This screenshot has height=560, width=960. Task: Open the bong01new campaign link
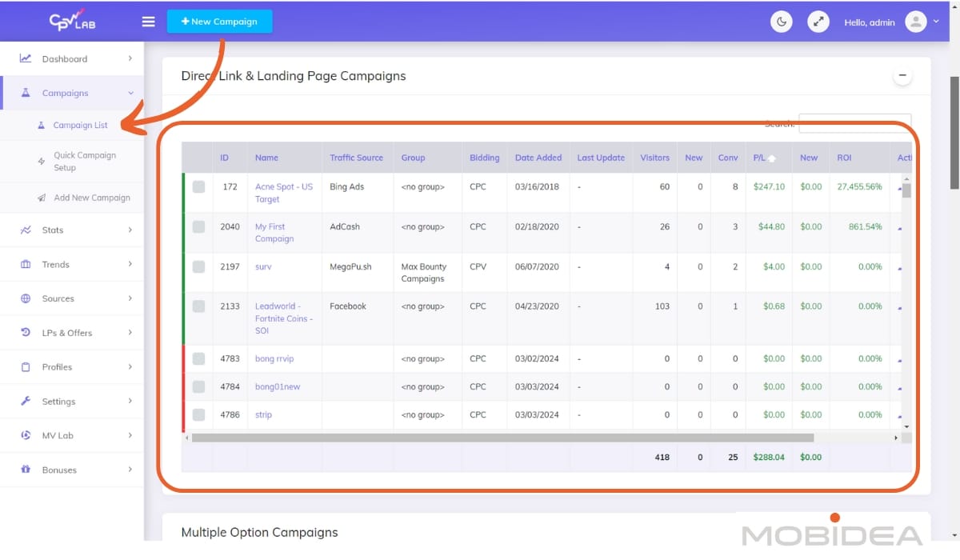pyautogui.click(x=278, y=386)
